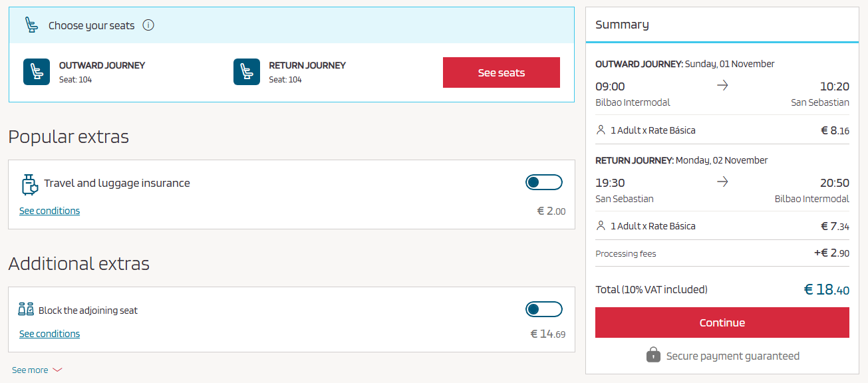Open the See seats button

(502, 72)
